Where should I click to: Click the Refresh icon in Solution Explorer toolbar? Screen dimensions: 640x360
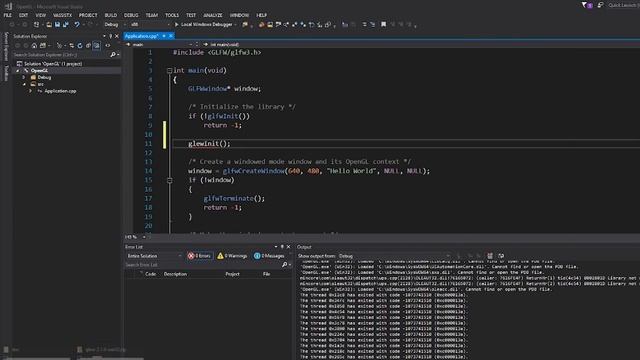tap(80, 46)
